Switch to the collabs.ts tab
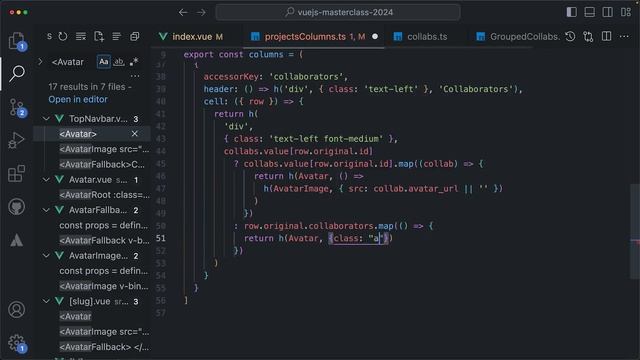 pyautogui.click(x=427, y=37)
